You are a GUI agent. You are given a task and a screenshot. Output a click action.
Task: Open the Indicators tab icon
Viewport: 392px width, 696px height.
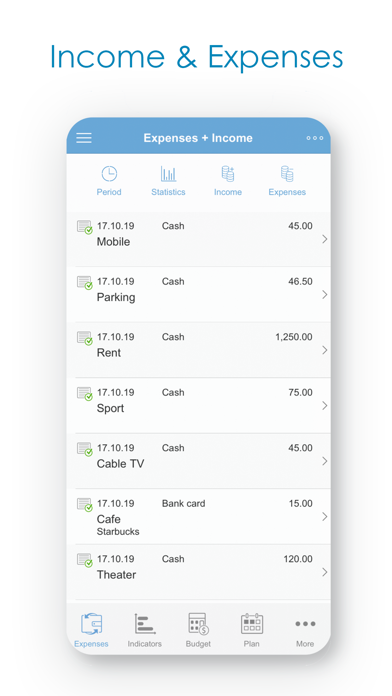coord(144,624)
